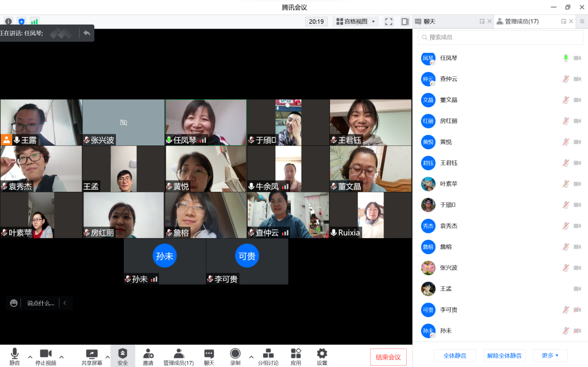Expand audio options arrow beside 静音
Viewport: 588px width, 367px height.
(30, 357)
